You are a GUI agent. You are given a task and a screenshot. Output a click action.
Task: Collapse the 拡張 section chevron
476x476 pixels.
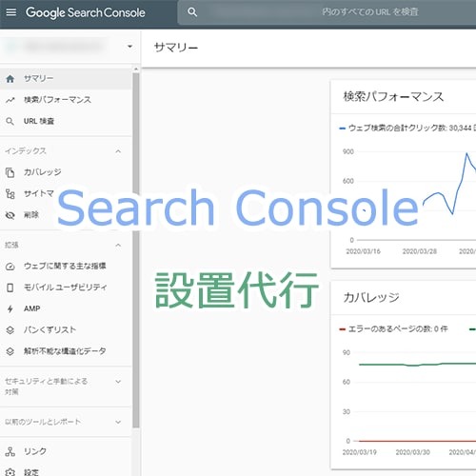point(118,245)
